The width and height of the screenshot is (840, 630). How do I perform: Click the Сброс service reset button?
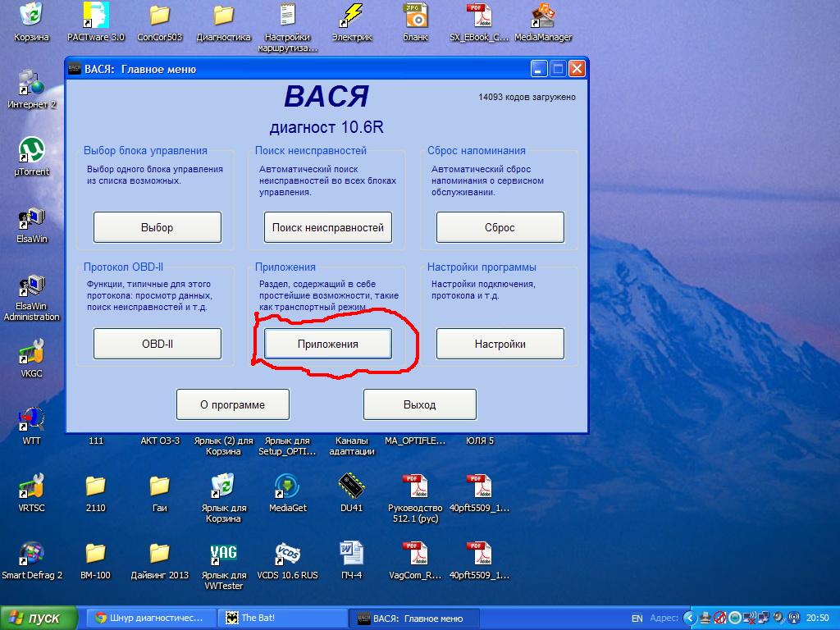[500, 227]
